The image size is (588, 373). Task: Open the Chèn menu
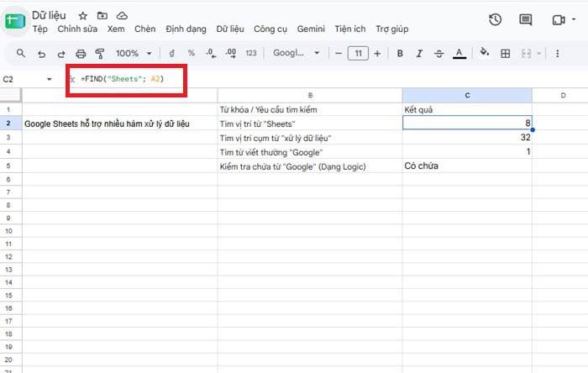click(x=145, y=29)
